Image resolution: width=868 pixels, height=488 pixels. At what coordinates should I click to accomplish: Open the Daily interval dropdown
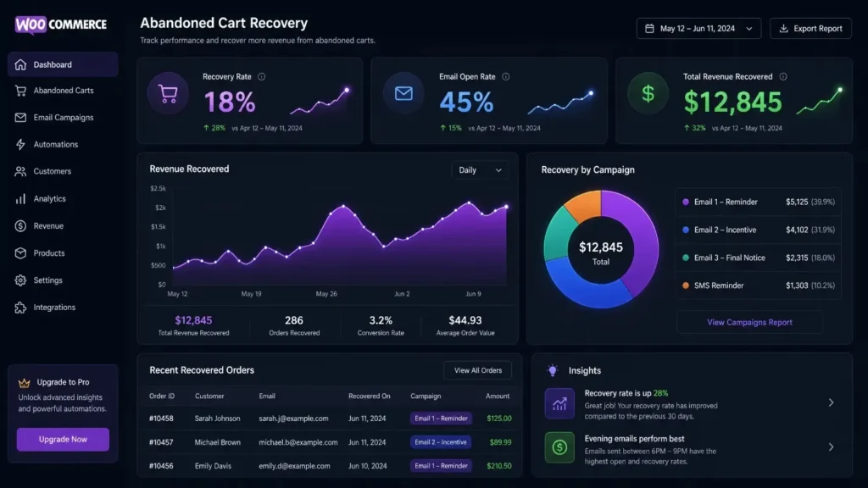[480, 170]
